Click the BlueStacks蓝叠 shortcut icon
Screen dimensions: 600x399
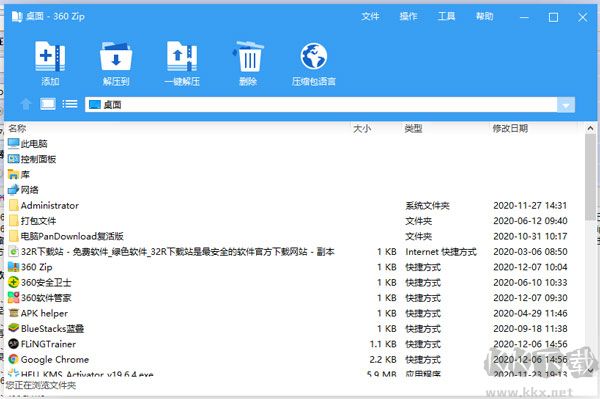tap(13, 328)
